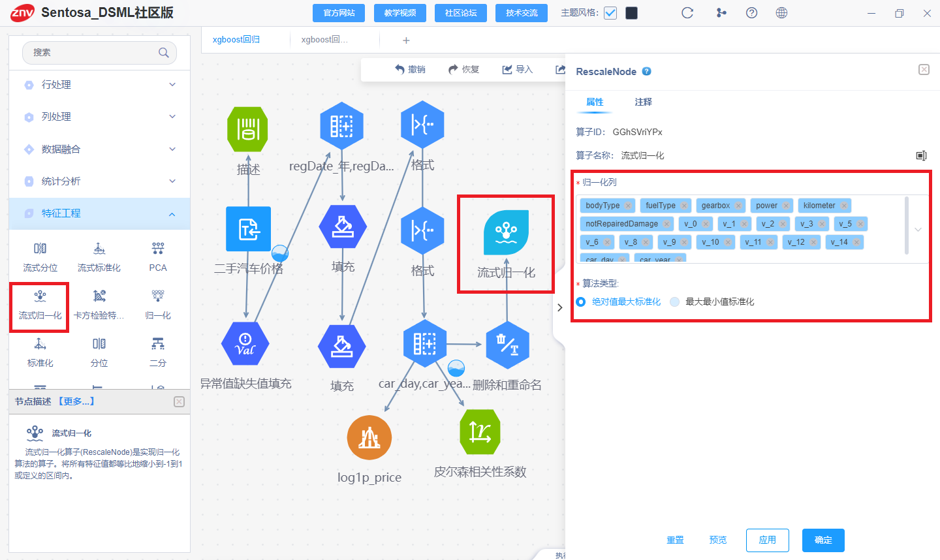
Task: Open the xgboost回归 tab
Action: click(x=236, y=40)
